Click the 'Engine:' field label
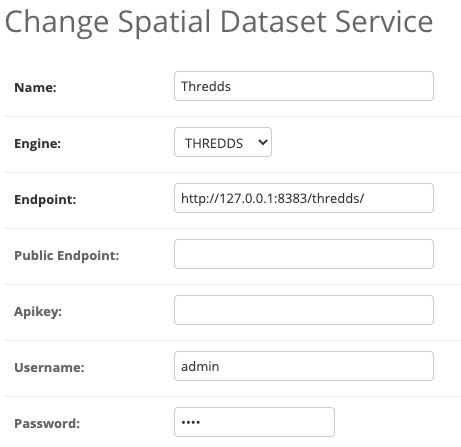 37,144
